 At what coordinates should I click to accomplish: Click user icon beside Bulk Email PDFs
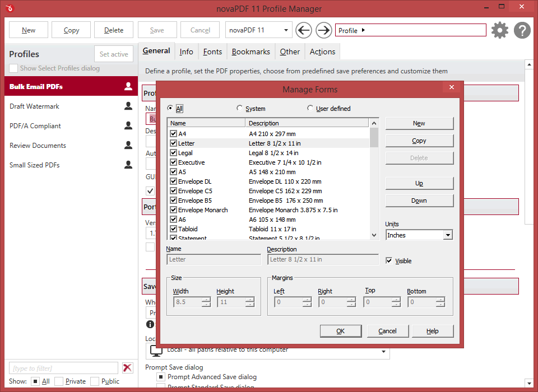coord(128,86)
